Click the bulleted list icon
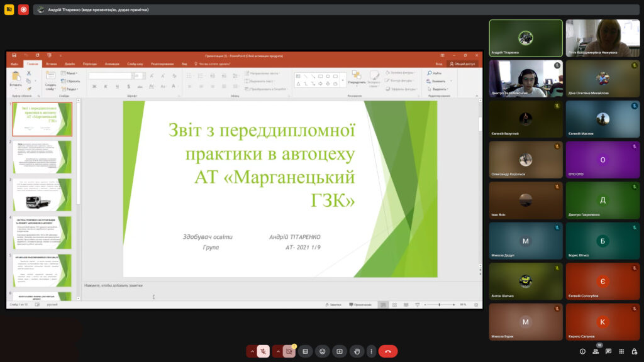This screenshot has width=644, height=362. click(x=189, y=76)
